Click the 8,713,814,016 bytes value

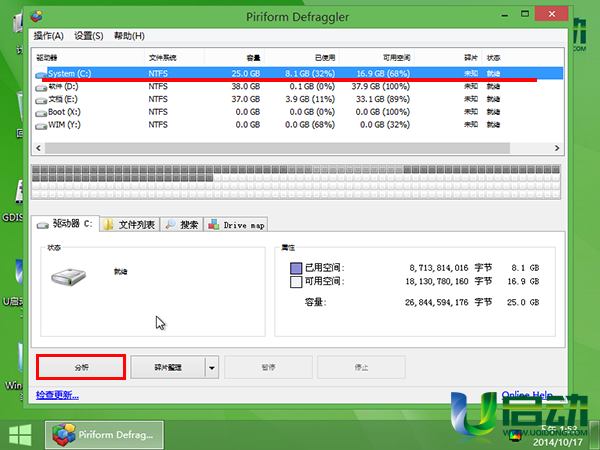[439, 268]
